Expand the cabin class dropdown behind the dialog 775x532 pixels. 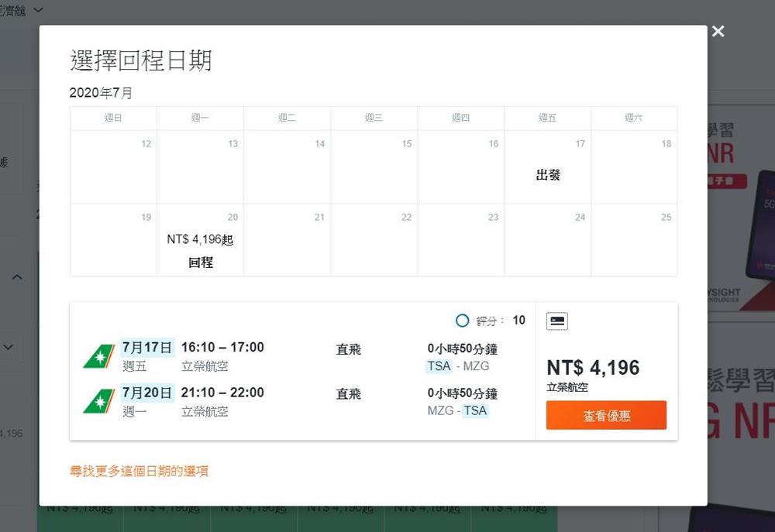click(39, 10)
